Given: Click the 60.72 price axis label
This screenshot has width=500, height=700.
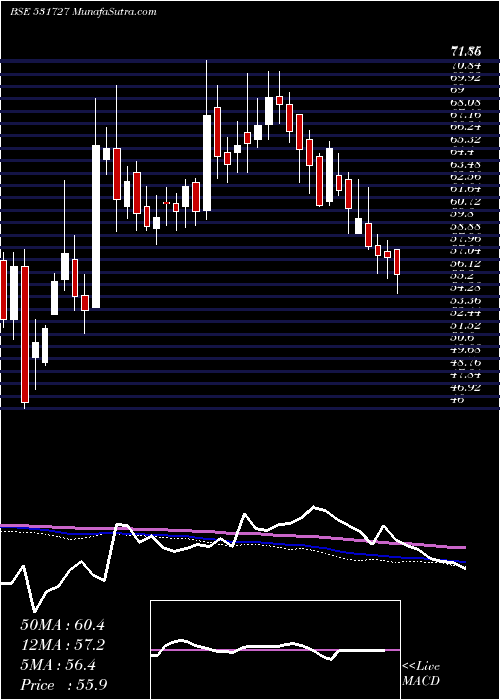Looking at the screenshot, I should 466,202.
